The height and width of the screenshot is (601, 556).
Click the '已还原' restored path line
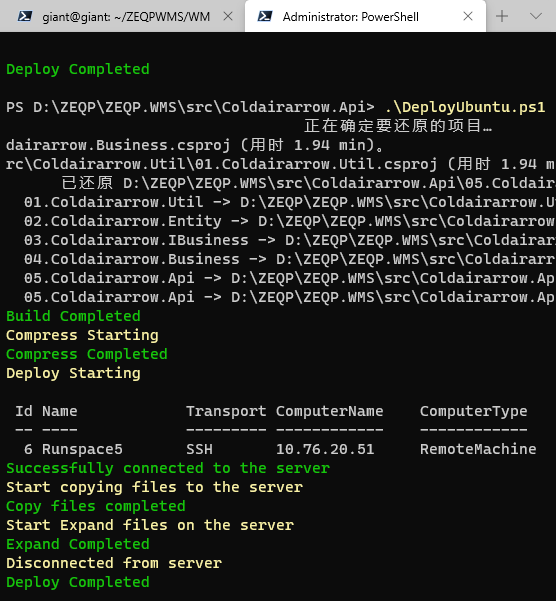click(x=308, y=183)
